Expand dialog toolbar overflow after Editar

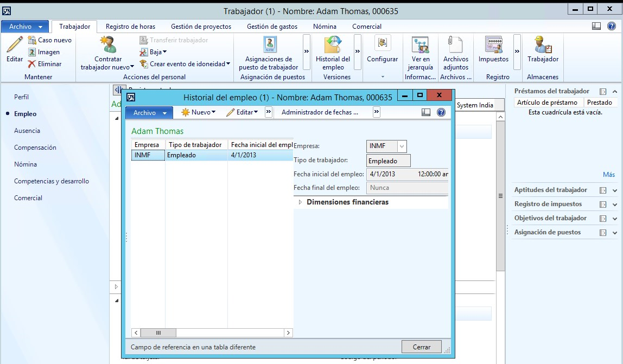coord(269,112)
